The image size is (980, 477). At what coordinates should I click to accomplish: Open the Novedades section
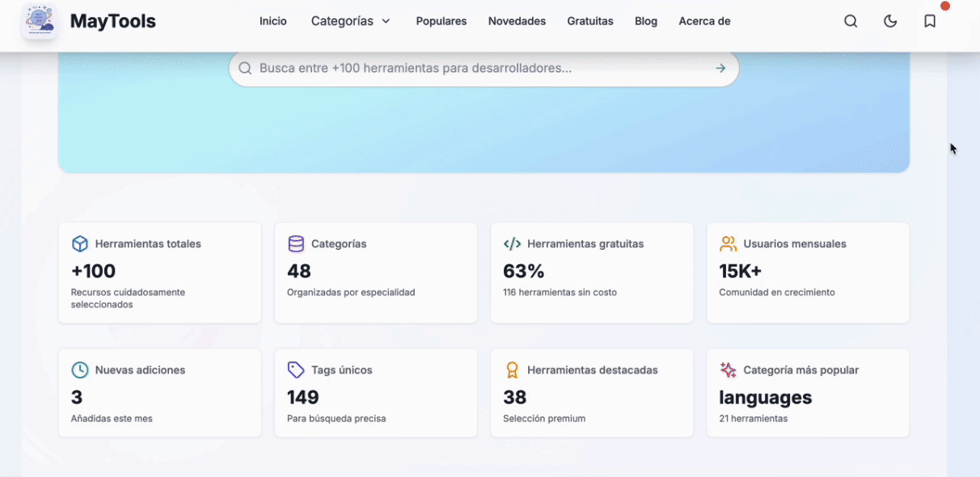point(517,21)
